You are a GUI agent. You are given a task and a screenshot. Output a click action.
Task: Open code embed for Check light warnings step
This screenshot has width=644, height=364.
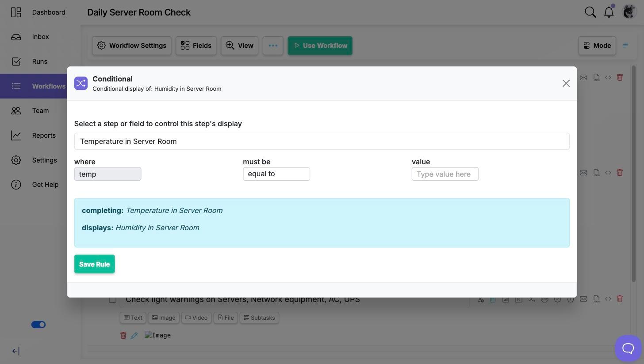(x=608, y=299)
